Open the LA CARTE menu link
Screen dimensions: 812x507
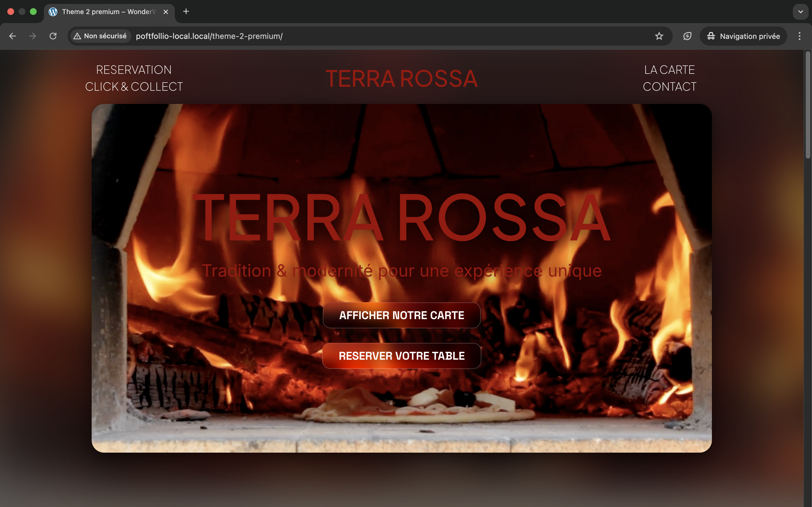coord(669,70)
